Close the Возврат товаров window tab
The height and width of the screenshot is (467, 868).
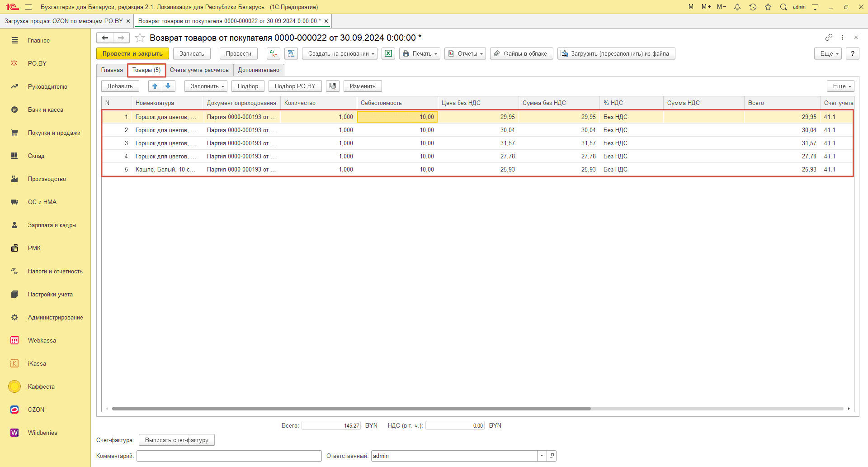pyautogui.click(x=326, y=21)
